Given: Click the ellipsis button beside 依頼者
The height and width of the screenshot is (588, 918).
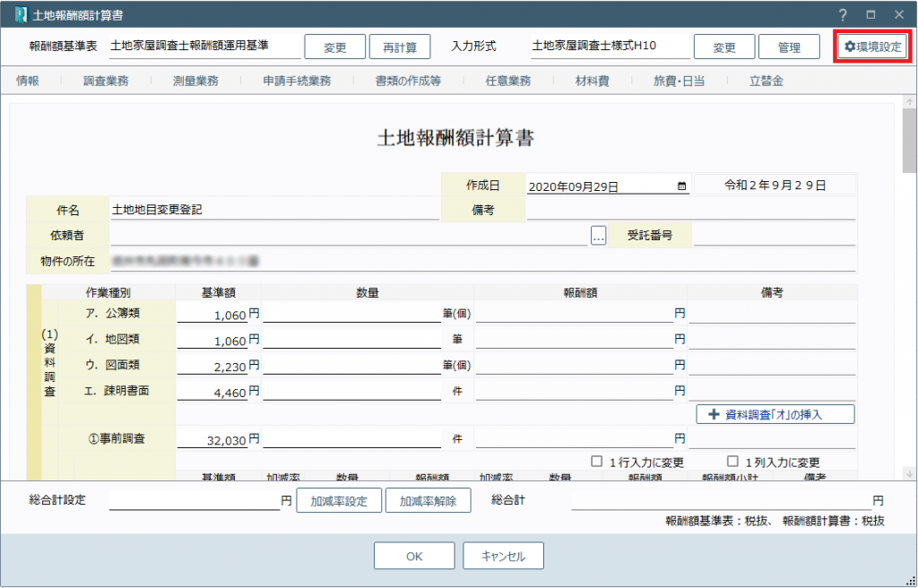Looking at the screenshot, I should pos(598,236).
